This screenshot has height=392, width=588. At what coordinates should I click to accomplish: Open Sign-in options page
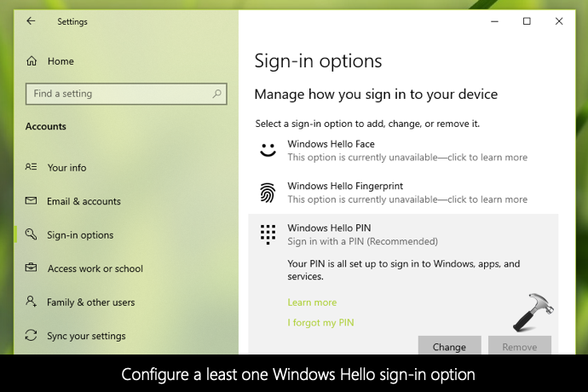coord(80,235)
